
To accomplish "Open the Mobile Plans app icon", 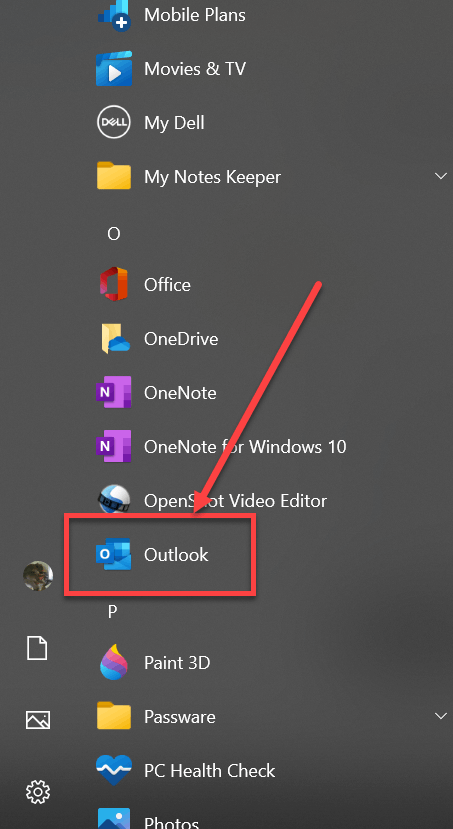I will pyautogui.click(x=114, y=15).
